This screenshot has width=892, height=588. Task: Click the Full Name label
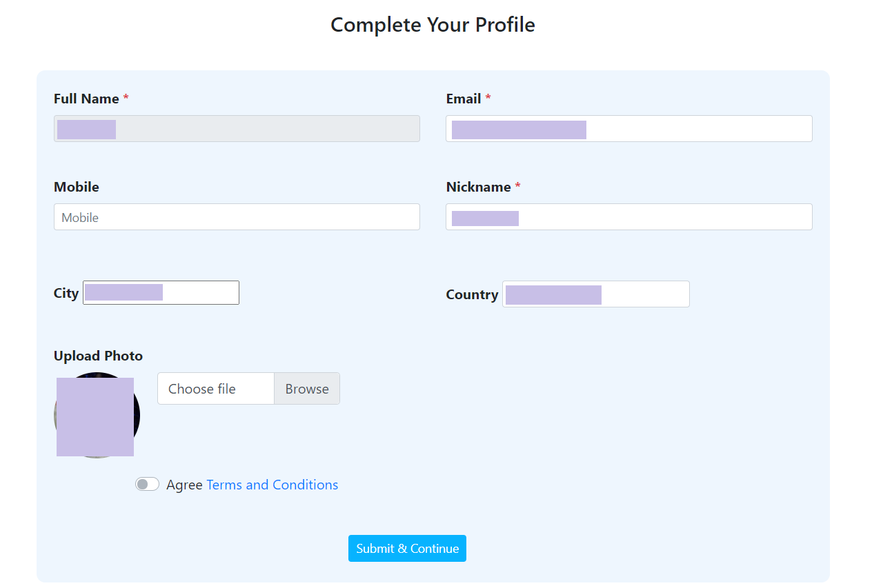(x=86, y=99)
